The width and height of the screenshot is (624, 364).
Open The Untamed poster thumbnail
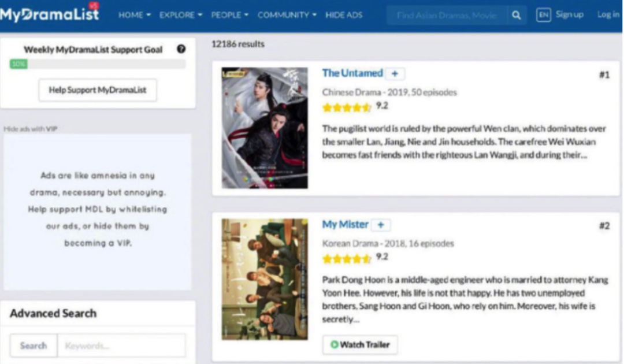click(x=265, y=128)
